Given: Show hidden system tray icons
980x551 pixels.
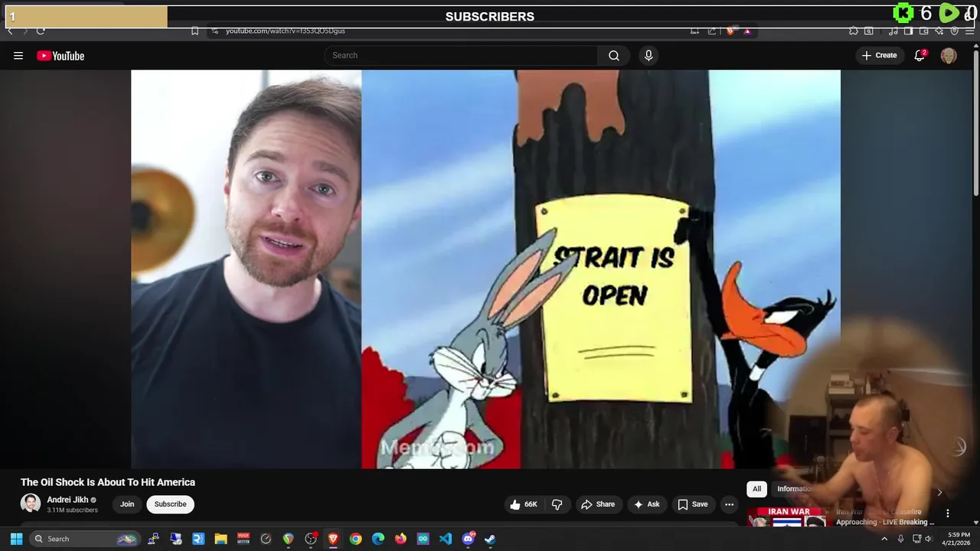Looking at the screenshot, I should coord(884,539).
